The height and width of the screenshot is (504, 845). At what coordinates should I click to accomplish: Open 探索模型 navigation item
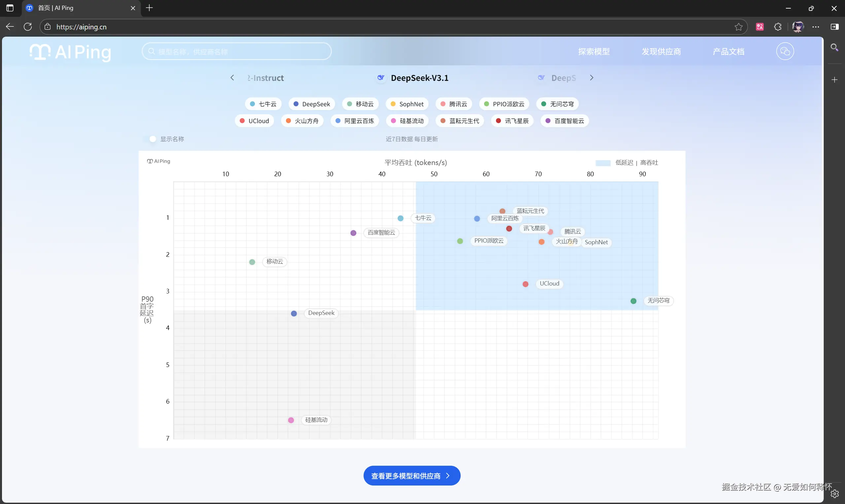pos(594,51)
